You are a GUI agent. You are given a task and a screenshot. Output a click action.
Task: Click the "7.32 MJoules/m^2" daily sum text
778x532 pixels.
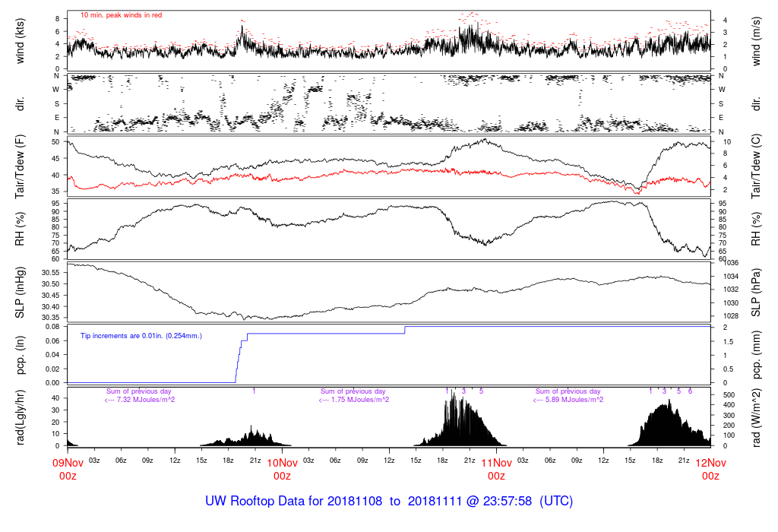click(x=146, y=400)
